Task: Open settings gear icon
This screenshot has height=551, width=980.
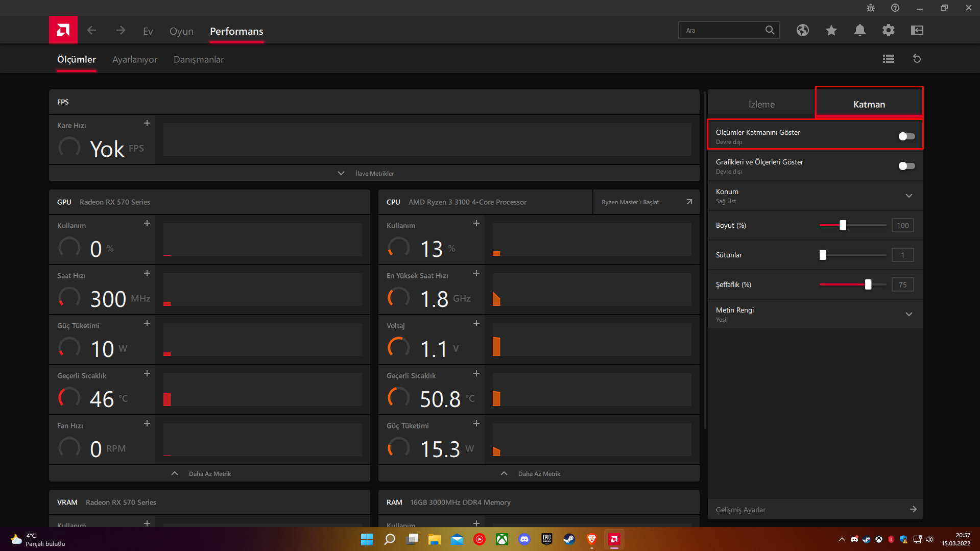Action: (889, 30)
